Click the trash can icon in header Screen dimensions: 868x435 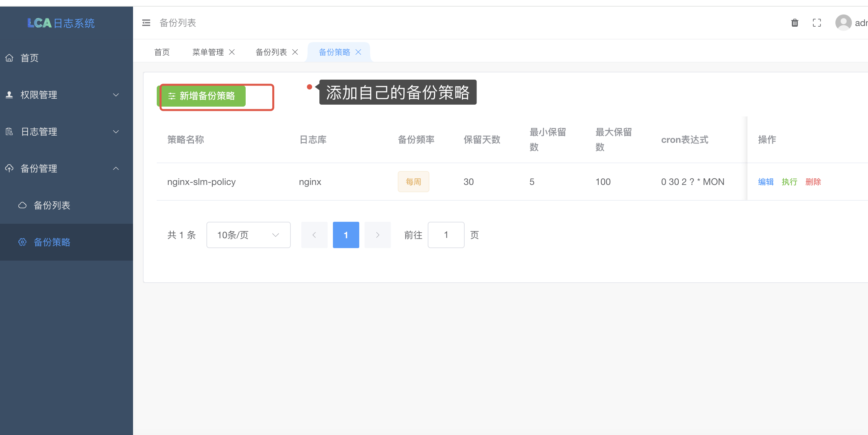coord(795,23)
